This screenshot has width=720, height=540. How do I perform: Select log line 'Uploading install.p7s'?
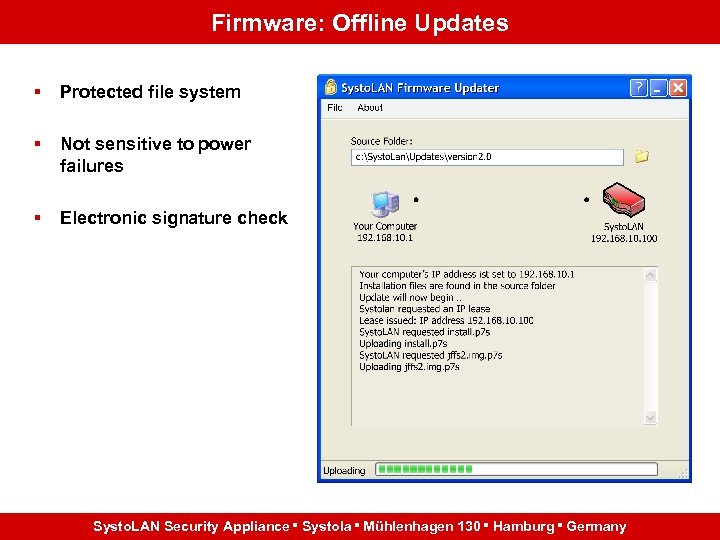coord(403,344)
